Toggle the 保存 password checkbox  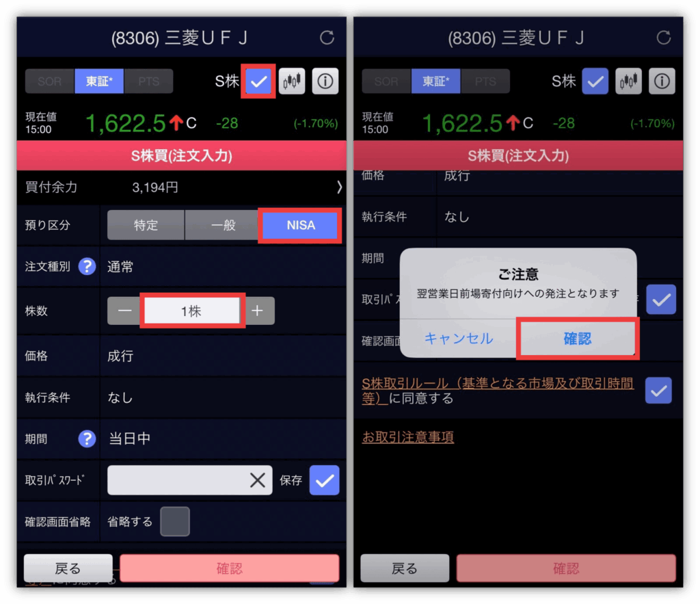coord(325,480)
